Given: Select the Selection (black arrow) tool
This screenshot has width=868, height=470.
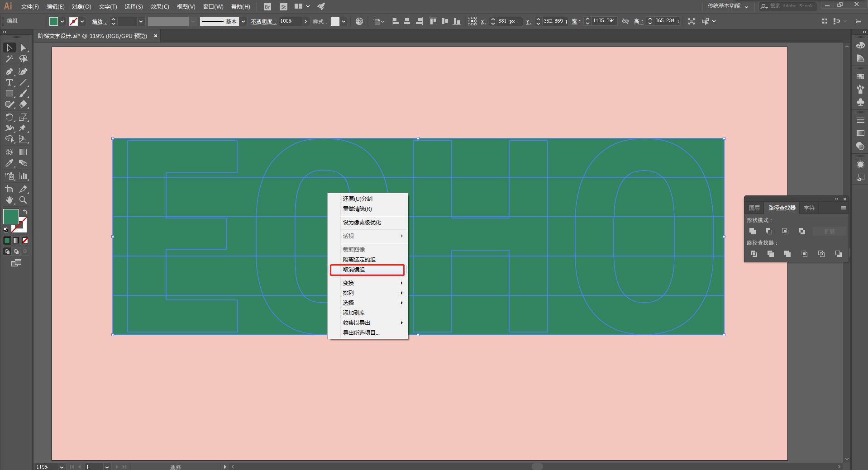Looking at the screenshot, I should click(x=9, y=47).
